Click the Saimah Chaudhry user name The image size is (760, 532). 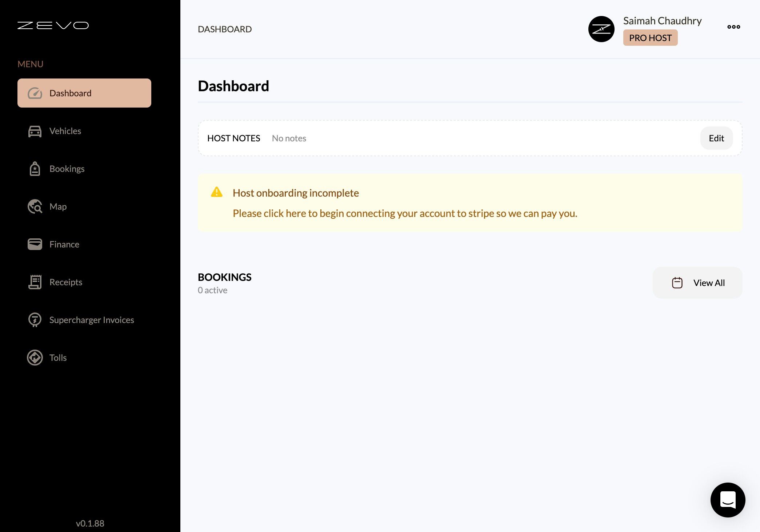tap(662, 21)
